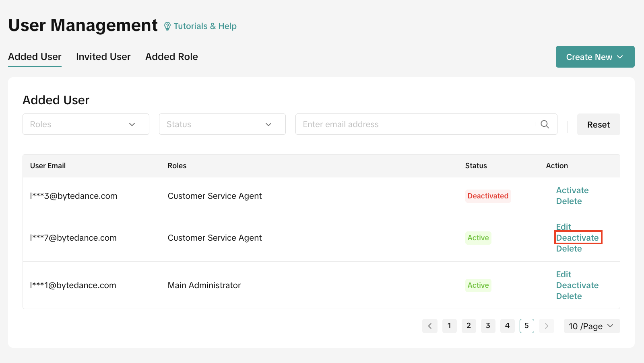Open the Roles filter dropdown

coord(86,124)
